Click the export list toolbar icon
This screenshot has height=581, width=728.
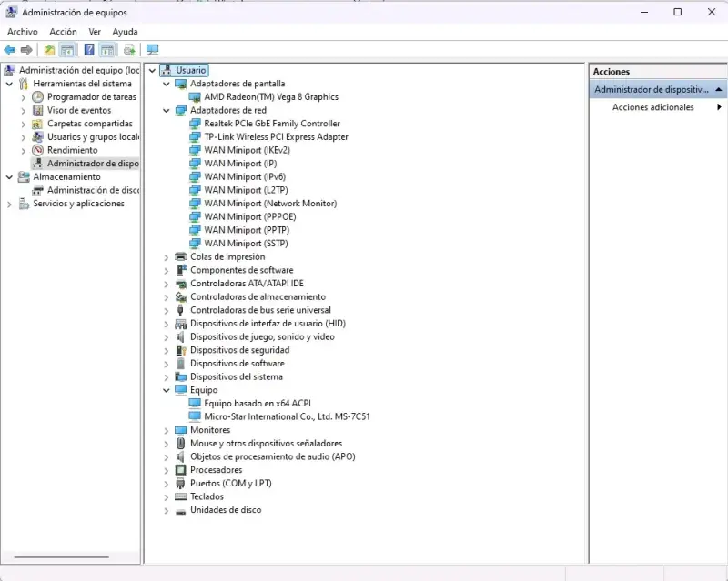click(x=129, y=50)
